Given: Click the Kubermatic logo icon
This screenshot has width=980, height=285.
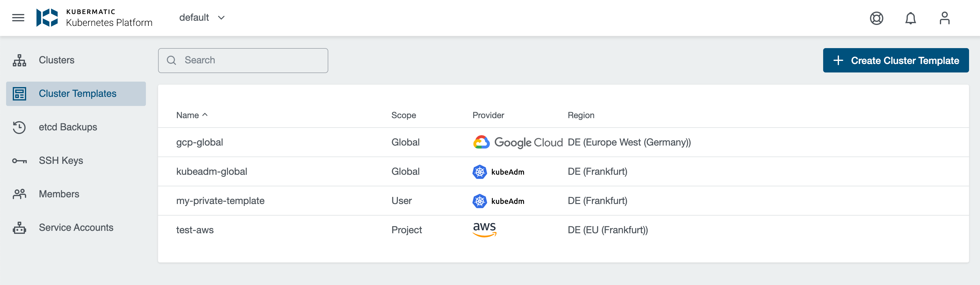Looking at the screenshot, I should 47,18.
